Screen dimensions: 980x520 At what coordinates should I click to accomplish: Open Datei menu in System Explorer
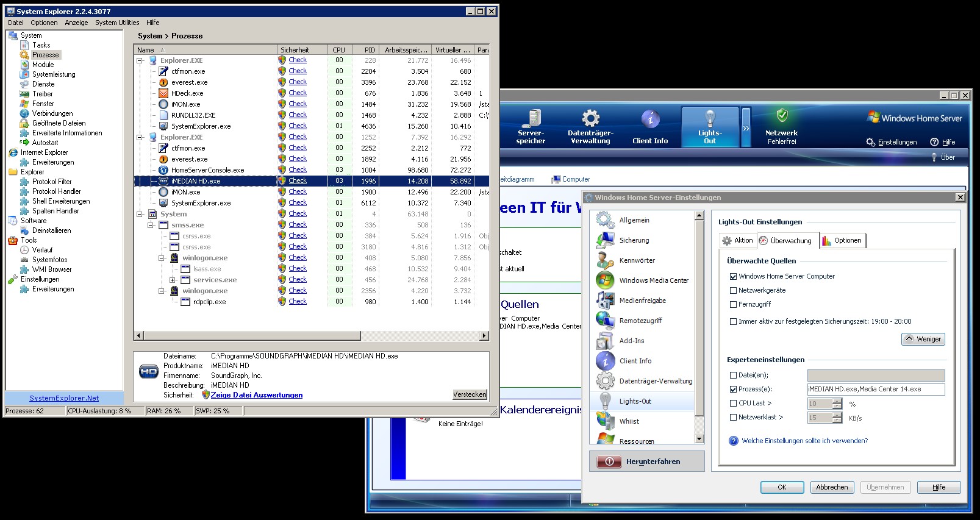16,23
